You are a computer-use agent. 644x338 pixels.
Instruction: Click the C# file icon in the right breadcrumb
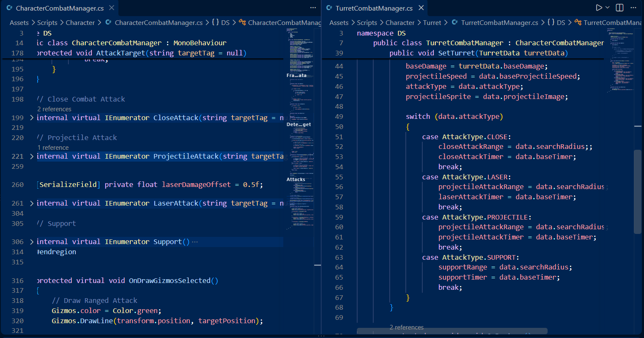(x=455, y=22)
